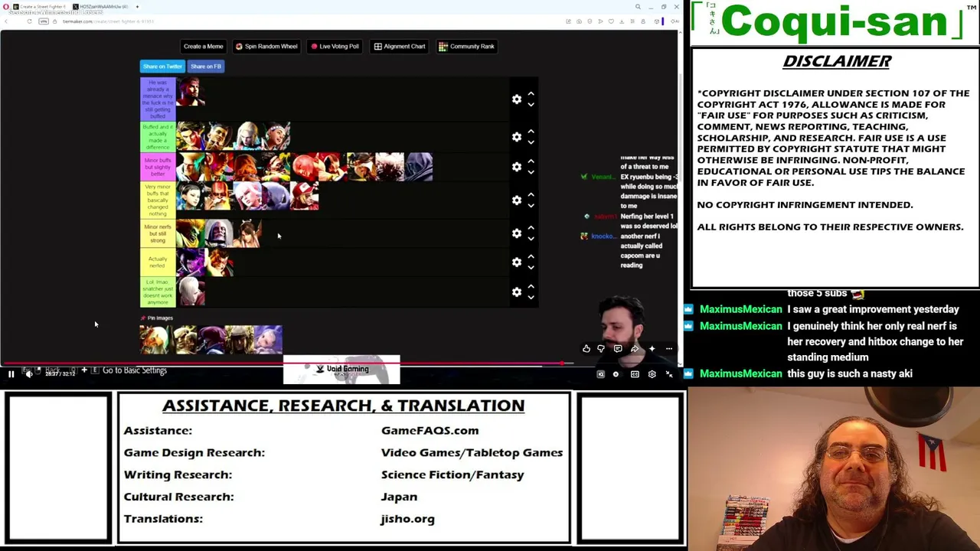Open a new browser tab
This screenshot has height=551, width=980.
point(137,7)
